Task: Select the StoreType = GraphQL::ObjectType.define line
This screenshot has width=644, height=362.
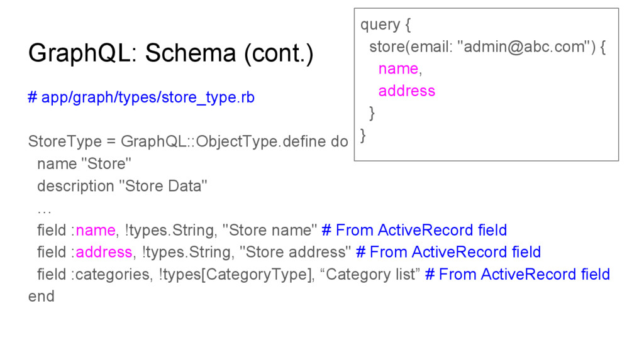Action: 188,141
